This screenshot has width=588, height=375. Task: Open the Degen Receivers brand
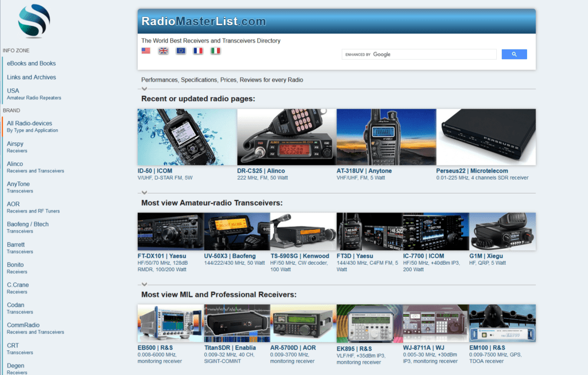[17, 369]
